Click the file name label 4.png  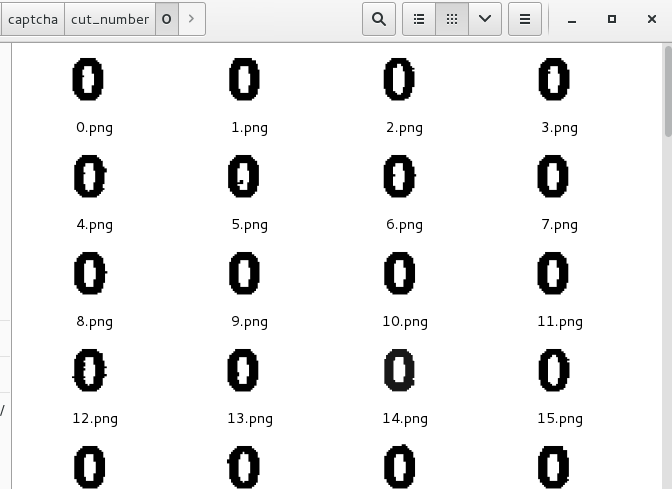(94, 225)
